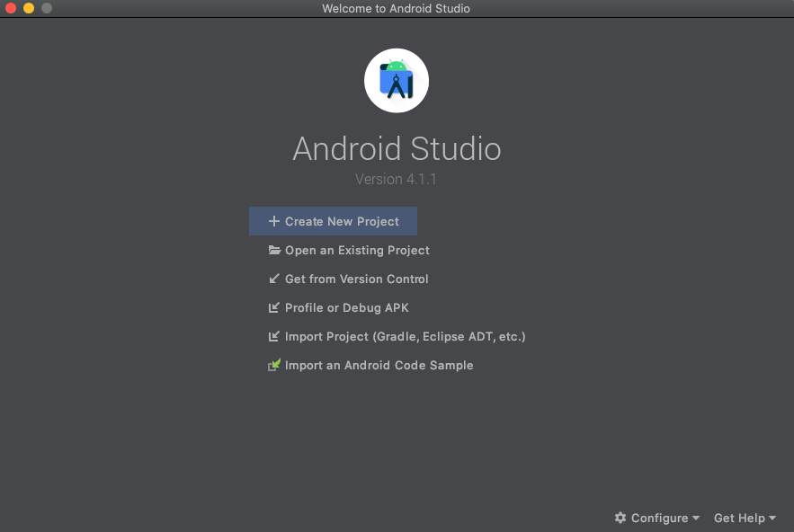Click the plus icon beside Create New Project

click(x=273, y=220)
